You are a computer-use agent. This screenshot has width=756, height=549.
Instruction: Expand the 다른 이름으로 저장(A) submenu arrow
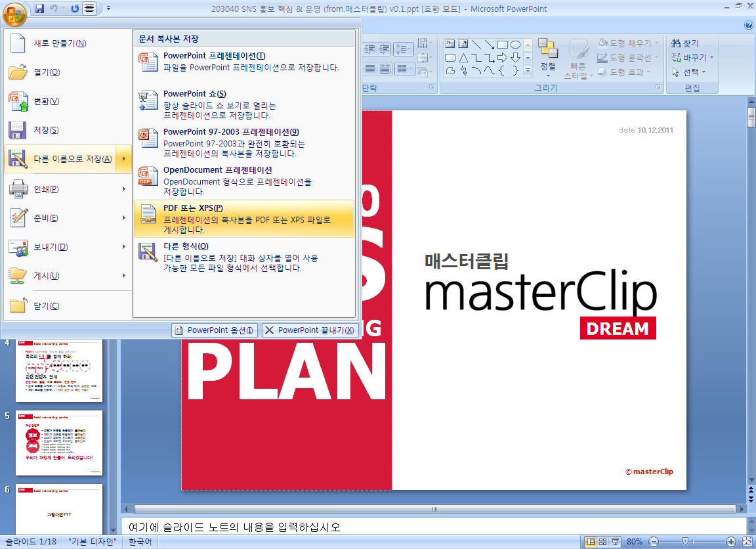124,159
